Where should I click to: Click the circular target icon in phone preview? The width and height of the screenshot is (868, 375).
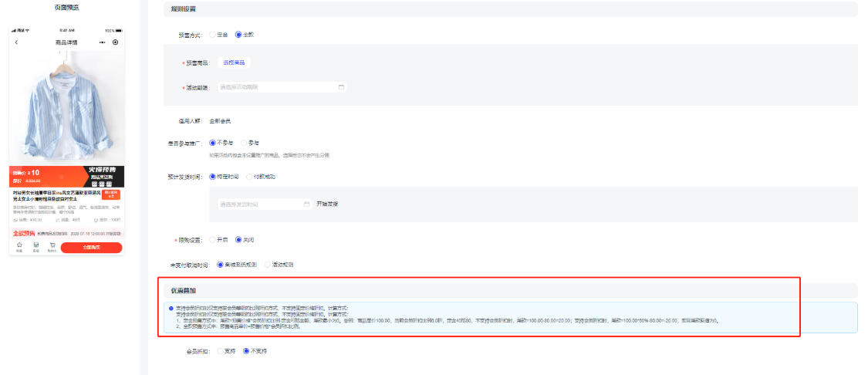116,42
